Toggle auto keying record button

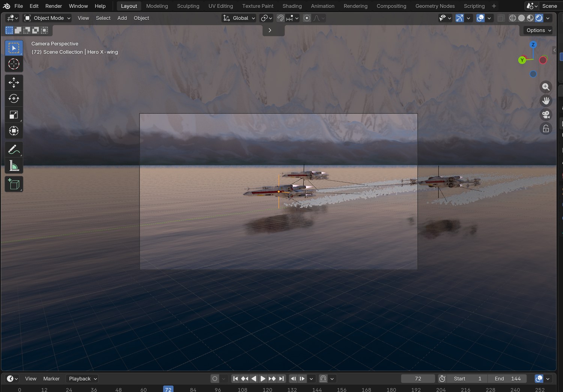(215, 379)
